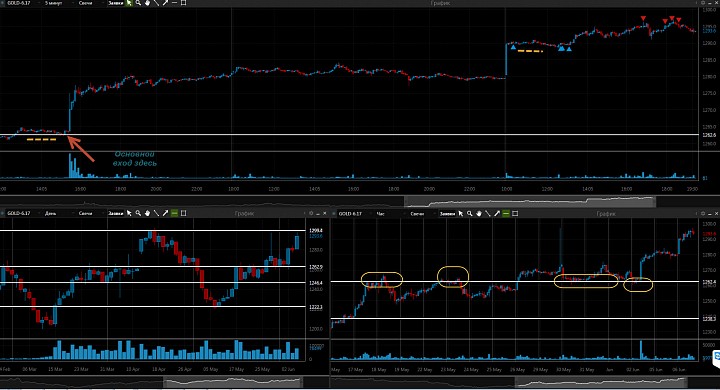720x390 pixels.
Task: Activate the zoom magnifier in the hourly chart toolbar
Action: [x=470, y=214]
